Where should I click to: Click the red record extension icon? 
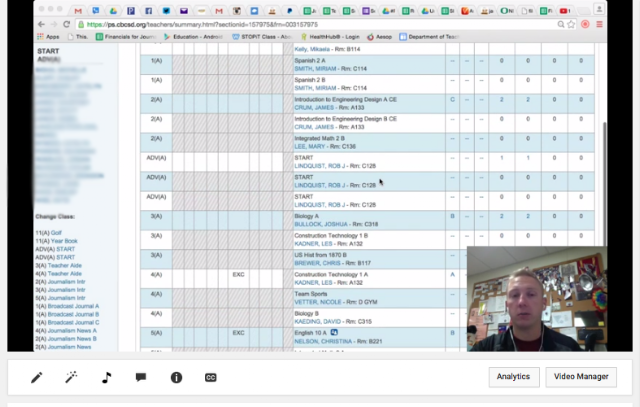pos(585,24)
